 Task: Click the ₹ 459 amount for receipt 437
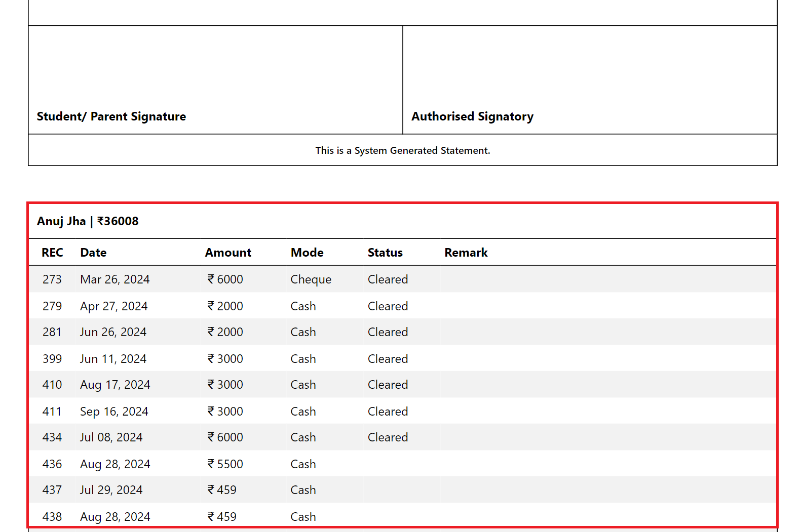tap(222, 490)
